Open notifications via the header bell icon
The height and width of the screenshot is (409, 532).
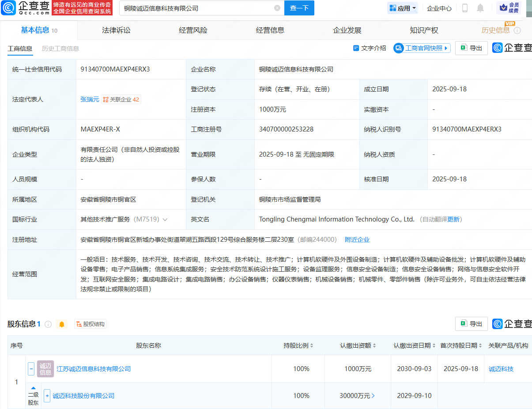pos(480,8)
